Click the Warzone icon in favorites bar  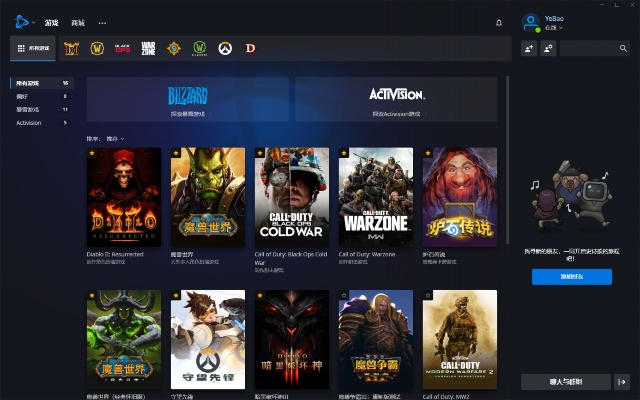point(148,48)
